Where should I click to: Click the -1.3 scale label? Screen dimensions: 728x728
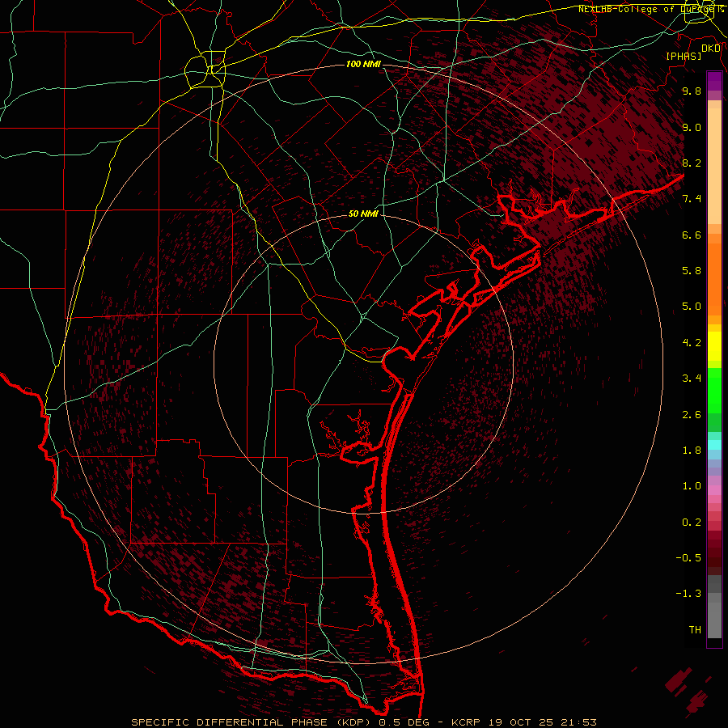[688, 594]
